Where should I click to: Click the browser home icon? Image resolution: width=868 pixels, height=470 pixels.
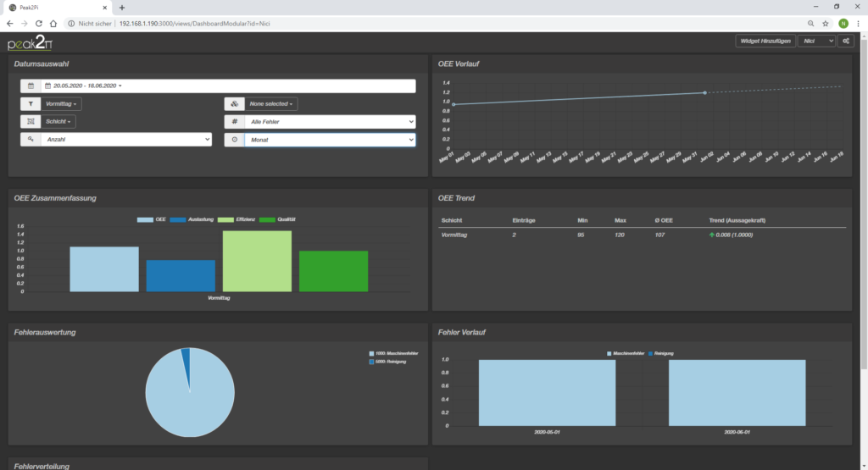tap(53, 23)
